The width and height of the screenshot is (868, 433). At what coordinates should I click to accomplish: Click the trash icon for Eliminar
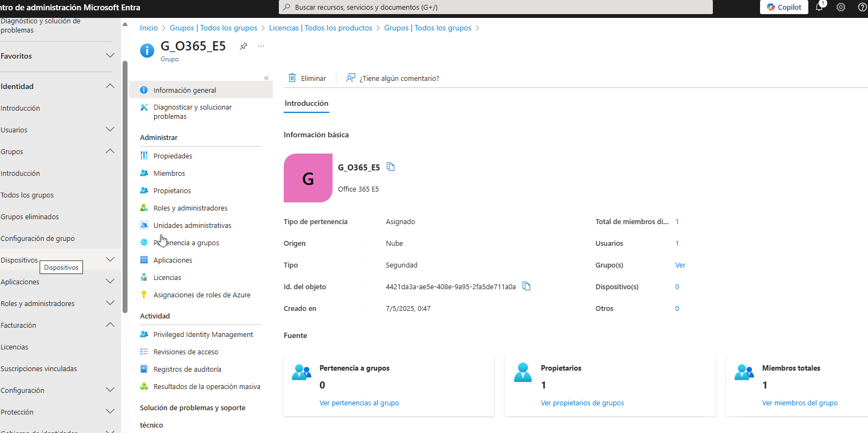pos(292,78)
